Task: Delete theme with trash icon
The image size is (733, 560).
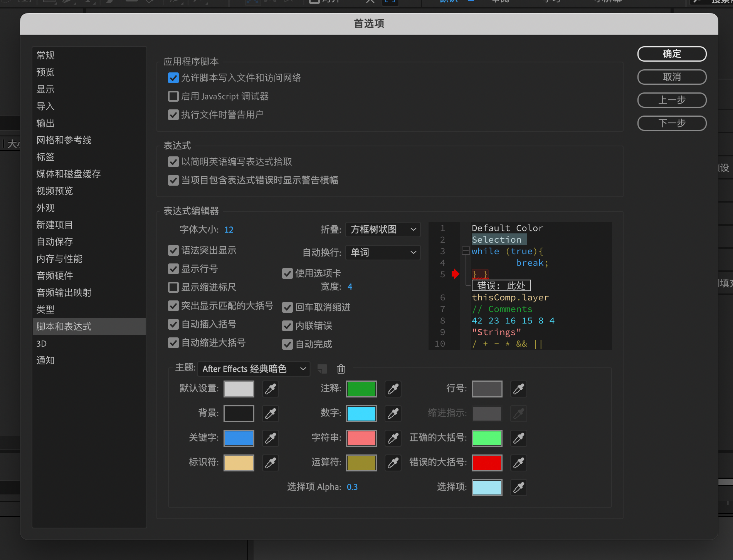Action: click(x=341, y=369)
